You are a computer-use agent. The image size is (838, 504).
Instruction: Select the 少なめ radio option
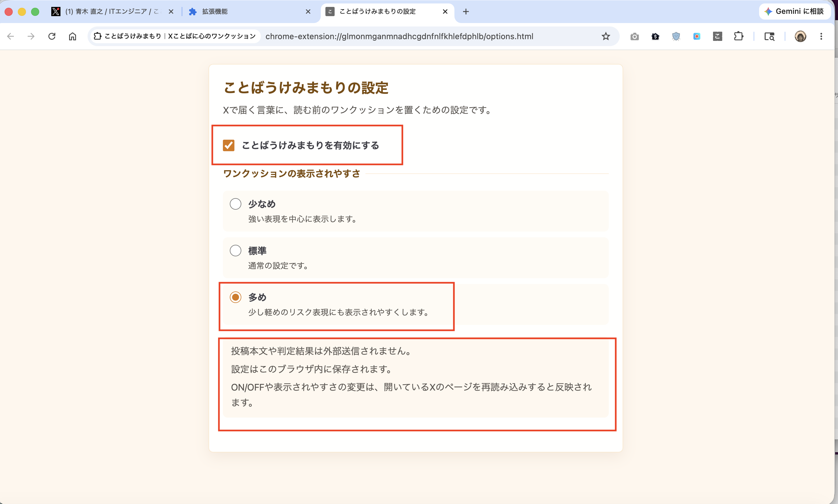click(x=235, y=204)
